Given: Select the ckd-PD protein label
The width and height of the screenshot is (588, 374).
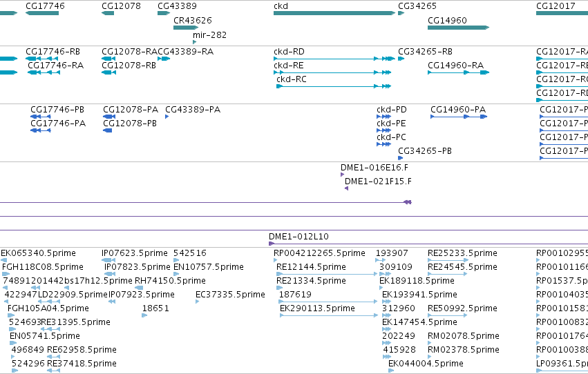Looking at the screenshot, I should [x=392, y=110].
